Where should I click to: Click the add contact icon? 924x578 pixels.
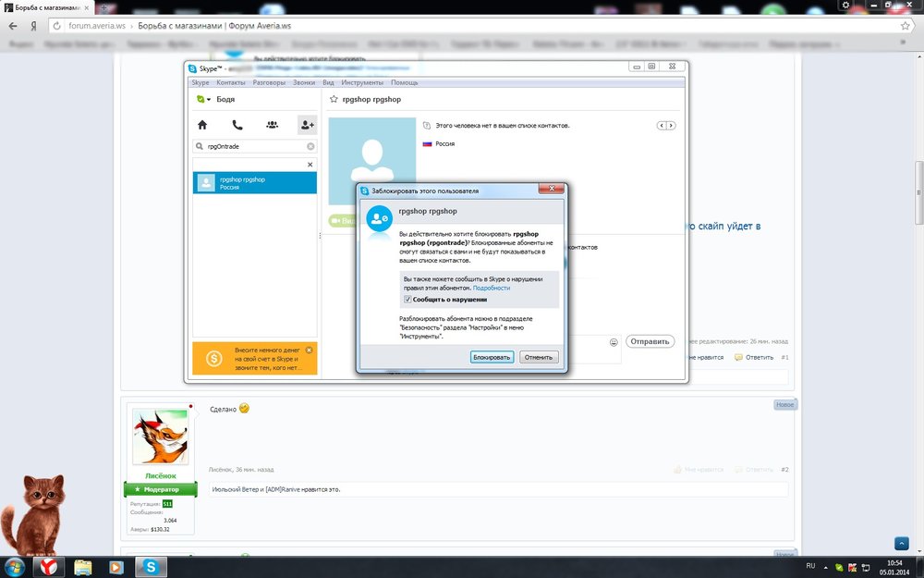(306, 124)
